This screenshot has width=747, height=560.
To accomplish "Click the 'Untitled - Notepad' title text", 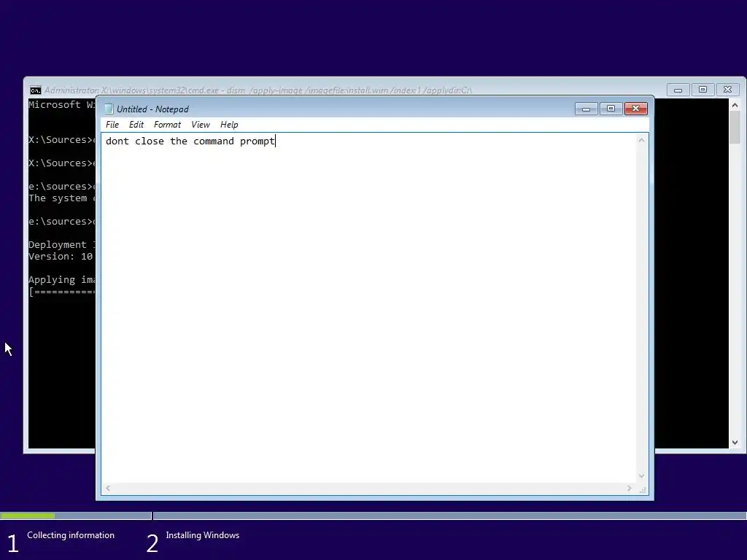I will (152, 109).
